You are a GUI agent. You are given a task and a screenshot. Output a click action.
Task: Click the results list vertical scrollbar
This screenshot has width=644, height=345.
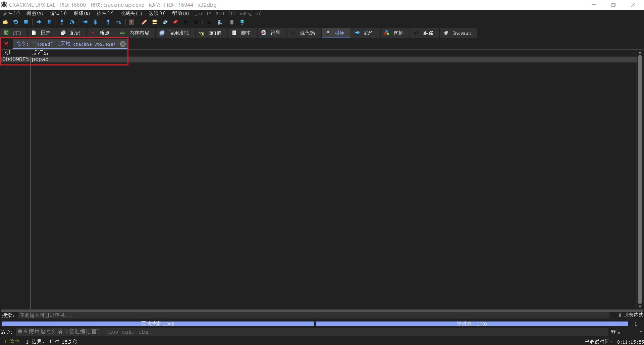(x=640, y=180)
